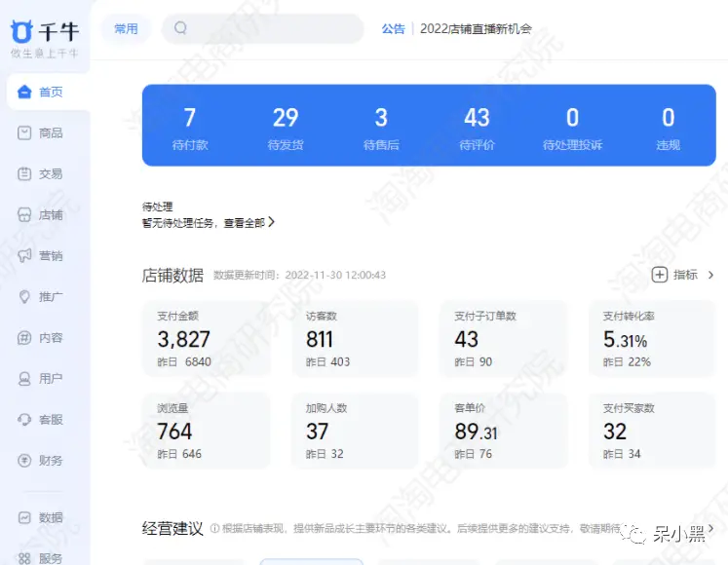The width and height of the screenshot is (728, 565).
Task: Click 昨日 6840 under 支付金额
Action: pos(184,362)
